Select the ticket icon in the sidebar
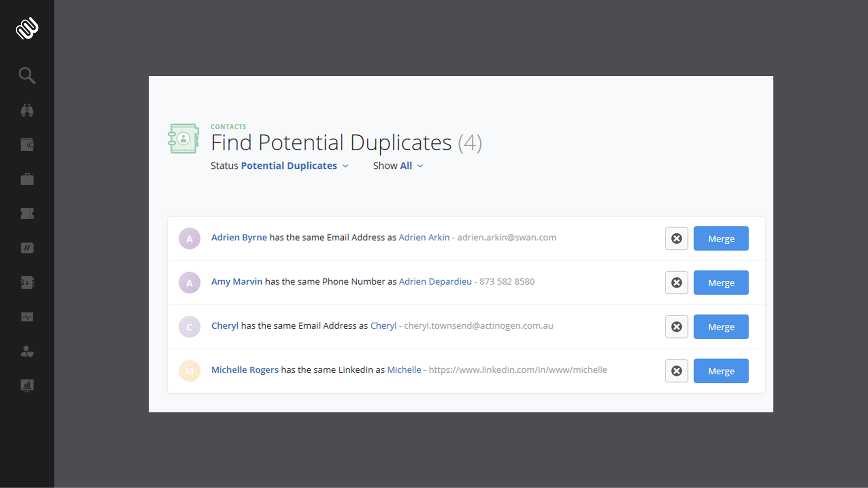 27,214
